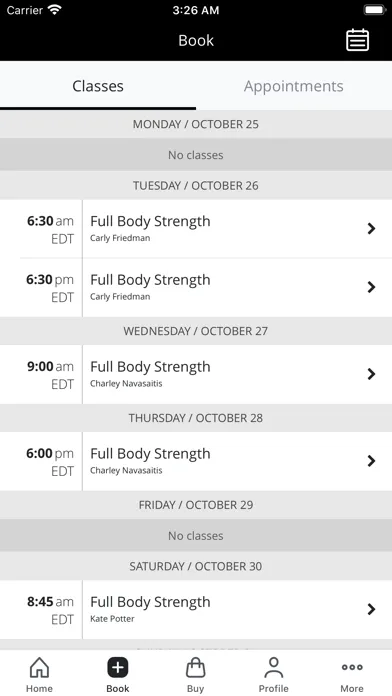The width and height of the screenshot is (392, 696).
Task: Tap the Book plus icon
Action: click(118, 668)
